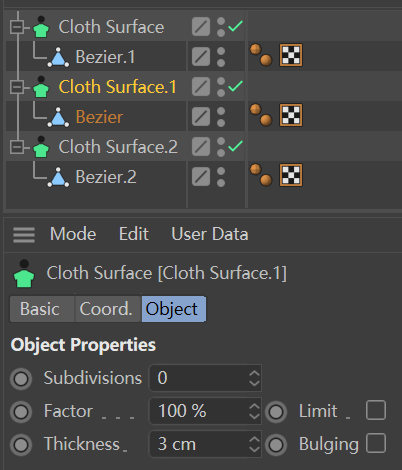Switch to the Coord. tab
The image size is (402, 470).
106,309
